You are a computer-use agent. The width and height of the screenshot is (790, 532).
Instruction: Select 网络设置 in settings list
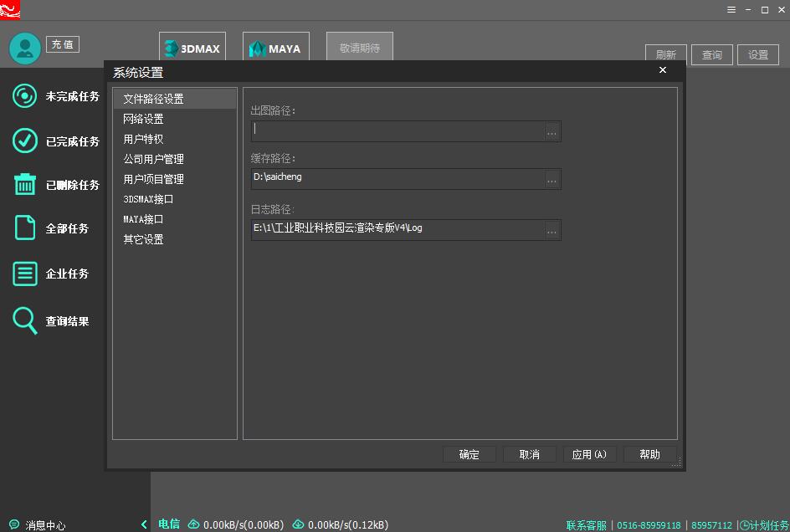143,119
